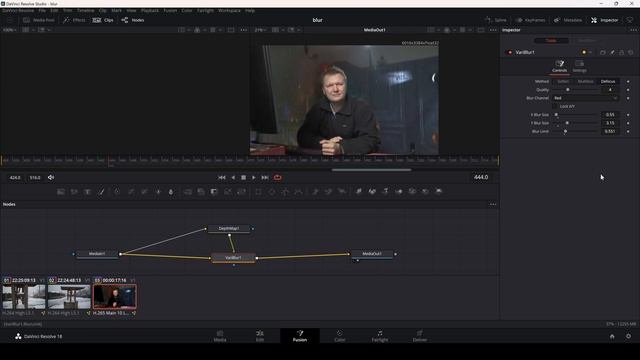Screen dimensions: 640x360
Task: Switch to Settings tab in Inspector
Action: tap(579, 66)
